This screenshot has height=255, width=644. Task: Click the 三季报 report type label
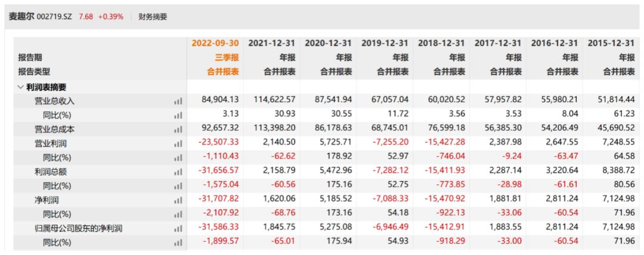point(225,58)
